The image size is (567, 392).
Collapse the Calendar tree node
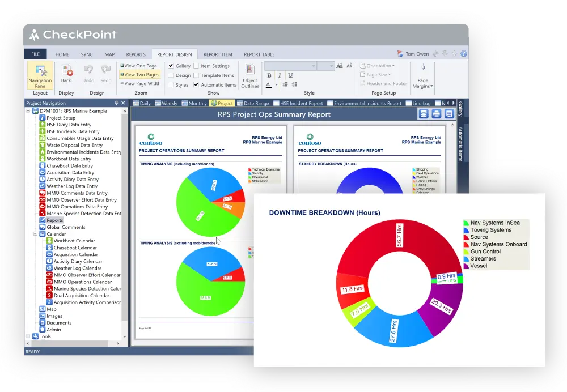coord(35,234)
